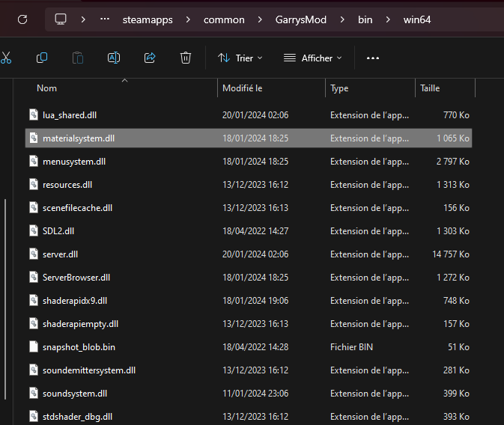This screenshot has height=425, width=504.
Task: Select soundsystem.dll file name
Action: click(75, 394)
